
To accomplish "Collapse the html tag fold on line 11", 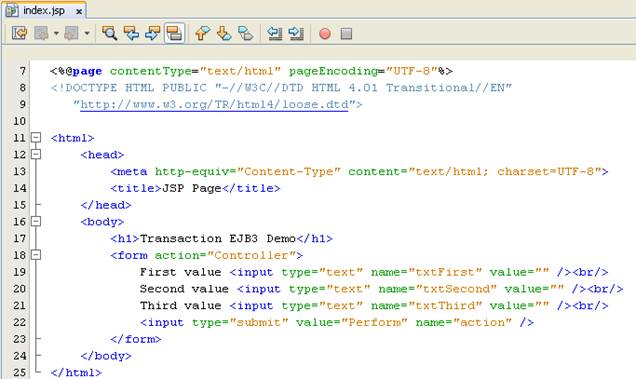I will pyautogui.click(x=36, y=138).
